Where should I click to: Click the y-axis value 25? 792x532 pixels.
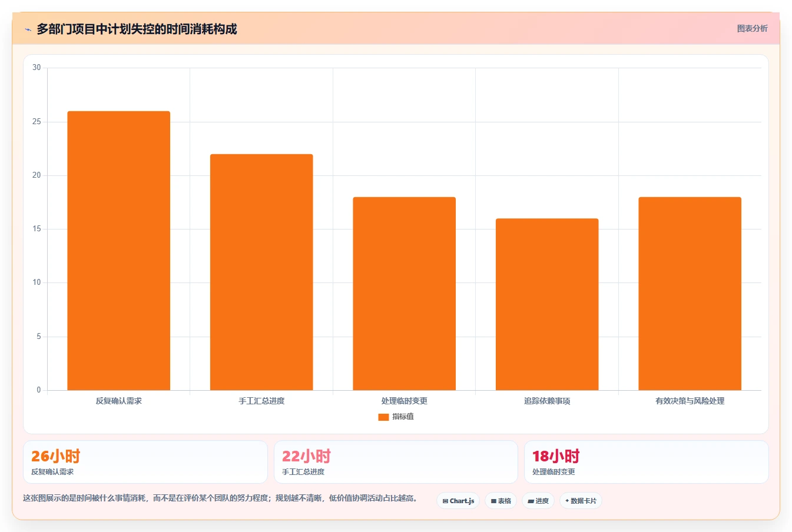(x=37, y=122)
